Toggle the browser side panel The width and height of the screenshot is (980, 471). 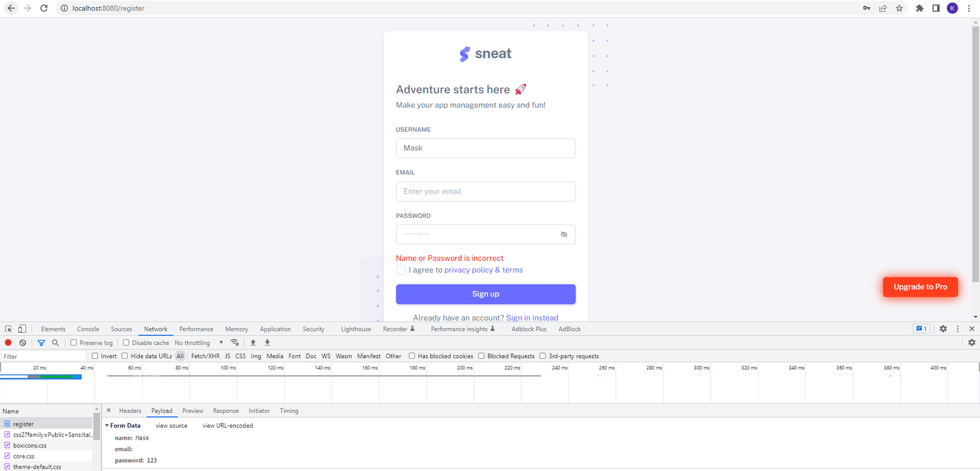click(x=936, y=8)
